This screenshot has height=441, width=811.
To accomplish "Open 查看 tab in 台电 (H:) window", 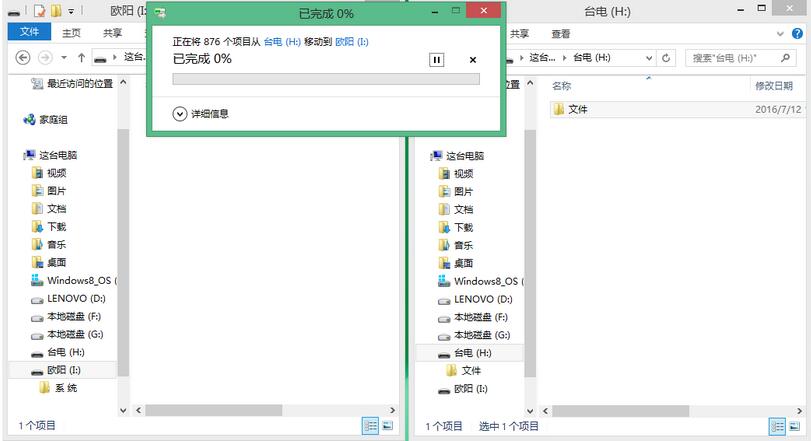I will click(561, 34).
